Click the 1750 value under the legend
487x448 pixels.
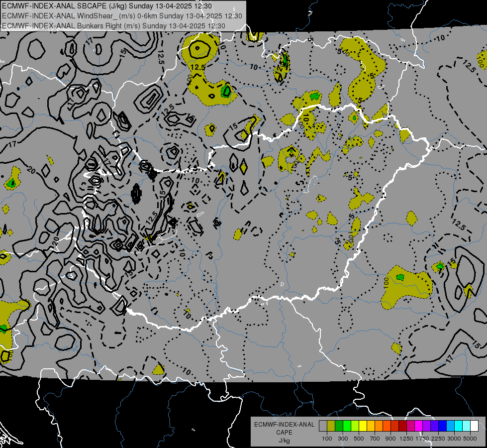(422, 439)
